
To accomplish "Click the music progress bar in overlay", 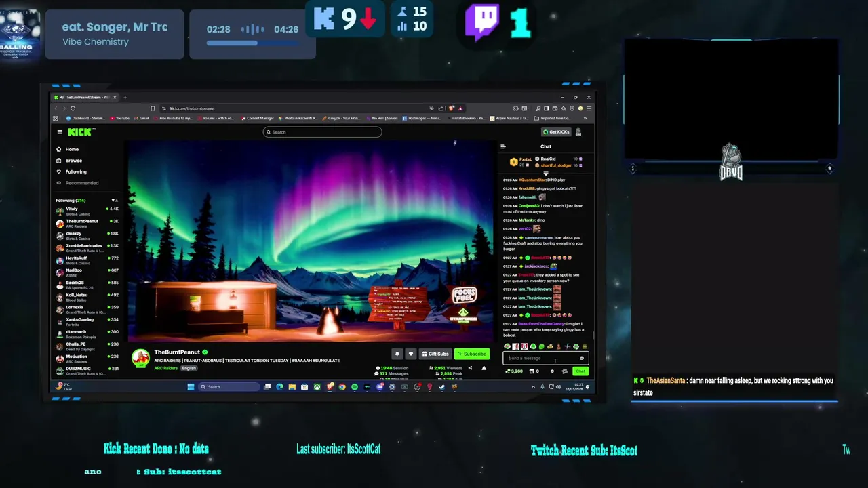I will pos(252,43).
